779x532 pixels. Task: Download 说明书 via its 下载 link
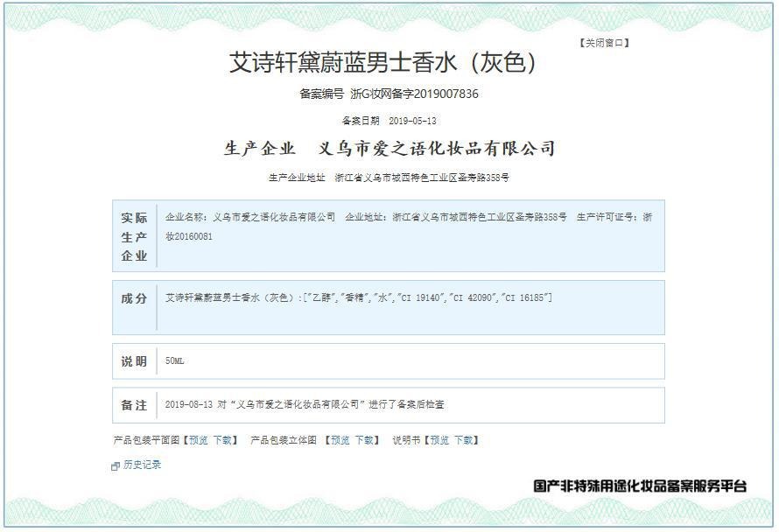tap(464, 440)
